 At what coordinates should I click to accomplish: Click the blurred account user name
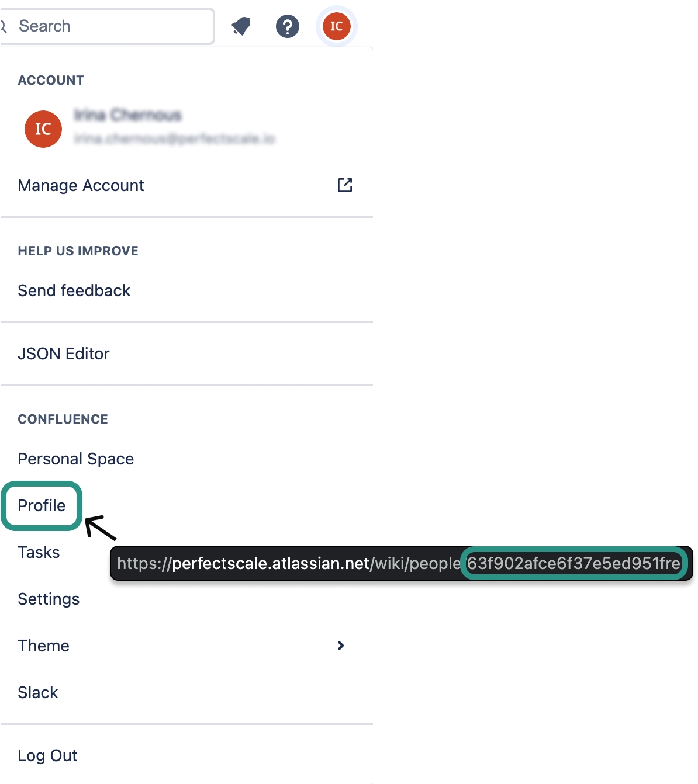click(x=127, y=115)
